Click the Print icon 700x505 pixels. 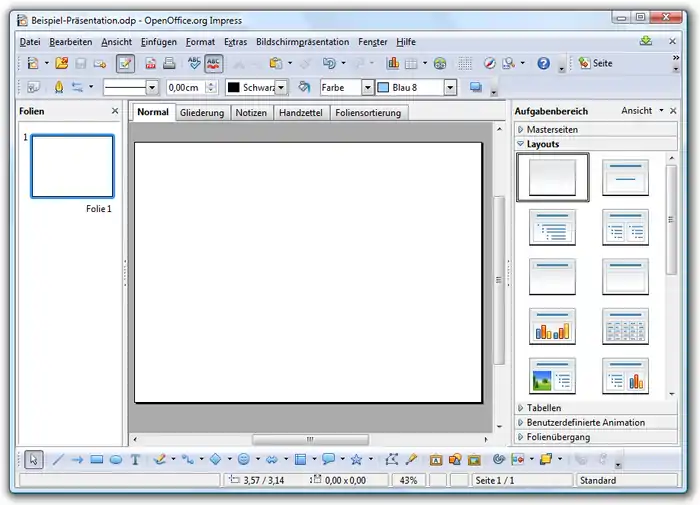pyautogui.click(x=169, y=63)
